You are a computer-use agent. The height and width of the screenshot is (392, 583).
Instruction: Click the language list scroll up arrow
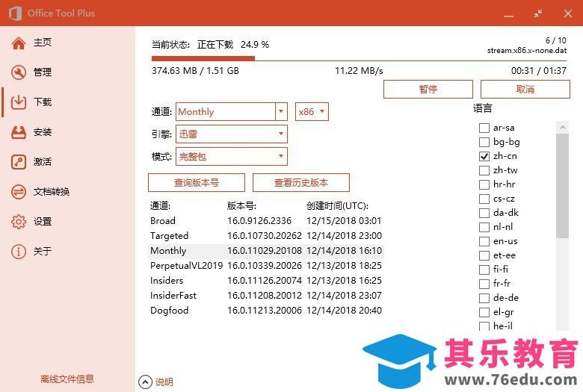pyautogui.click(x=563, y=128)
